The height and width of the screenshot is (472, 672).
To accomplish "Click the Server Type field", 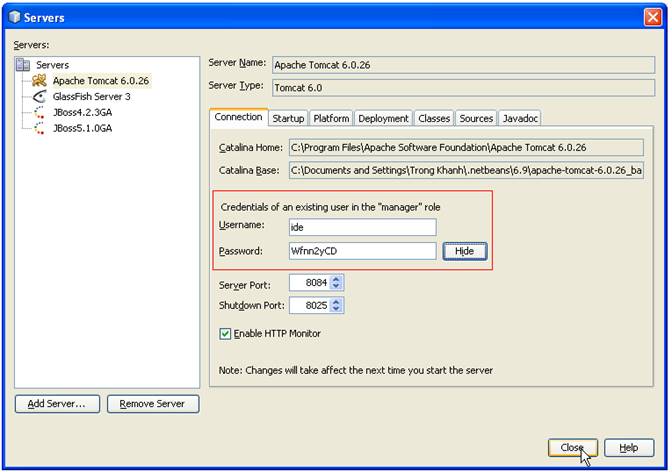I will 463,87.
